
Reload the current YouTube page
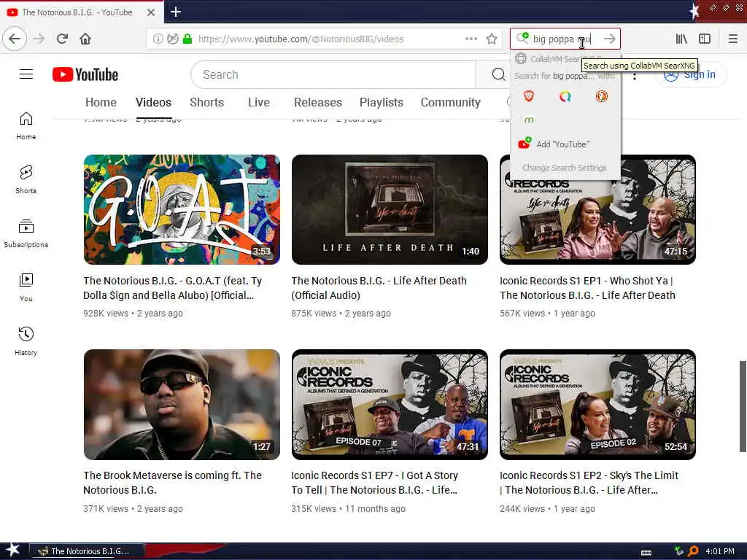pos(62,39)
